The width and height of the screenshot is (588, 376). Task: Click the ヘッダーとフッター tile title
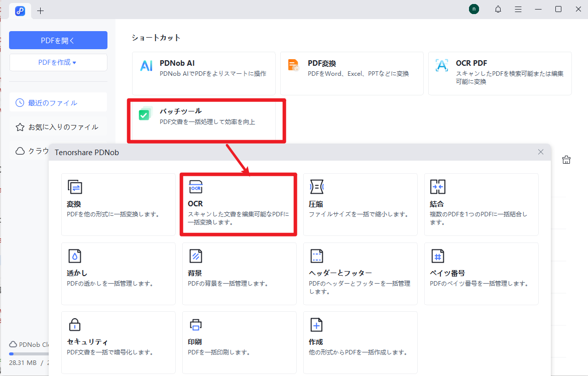[x=340, y=273]
